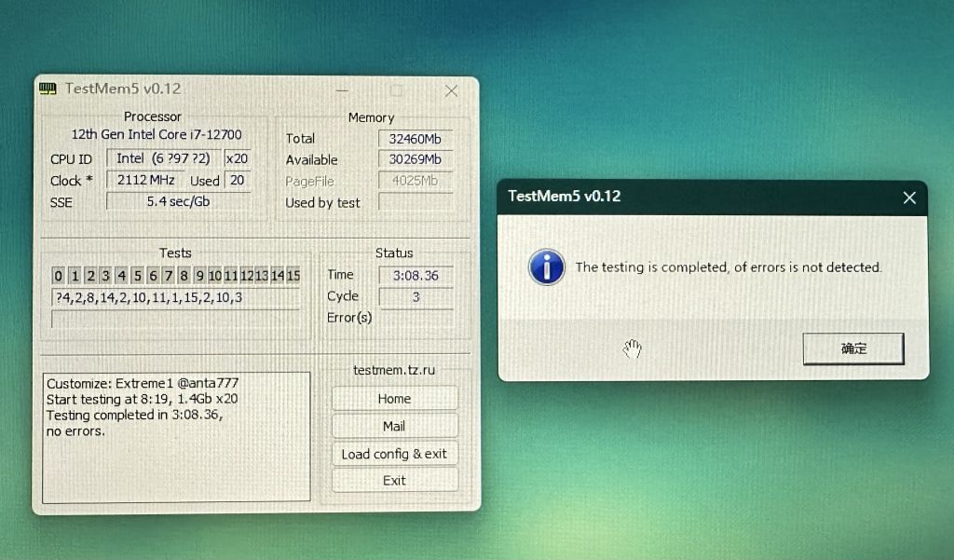This screenshot has width=954, height=560.
Task: Click the Cycle count field
Action: coord(416,297)
